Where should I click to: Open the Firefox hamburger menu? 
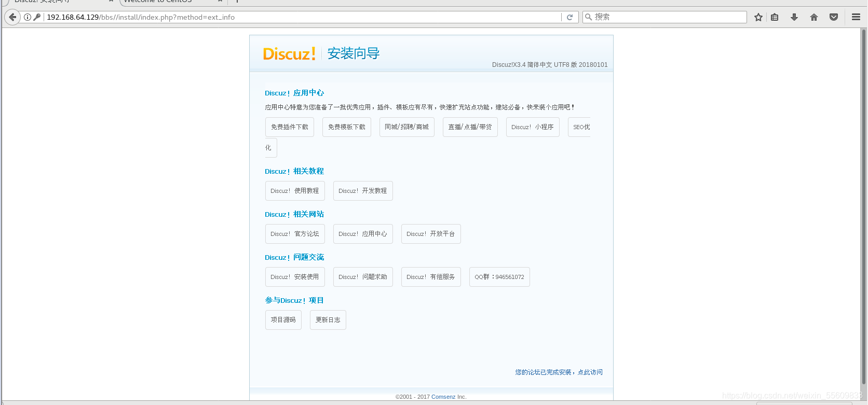tap(856, 17)
